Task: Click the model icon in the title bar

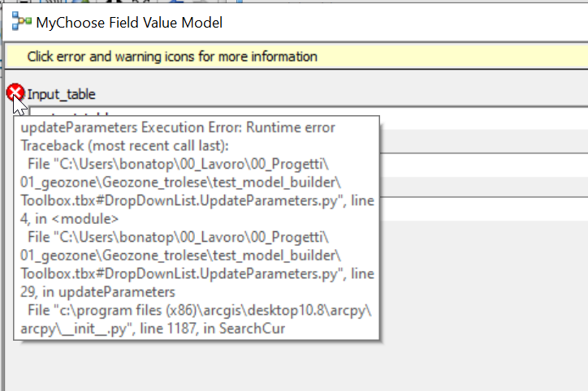Action: pyautogui.click(x=21, y=23)
